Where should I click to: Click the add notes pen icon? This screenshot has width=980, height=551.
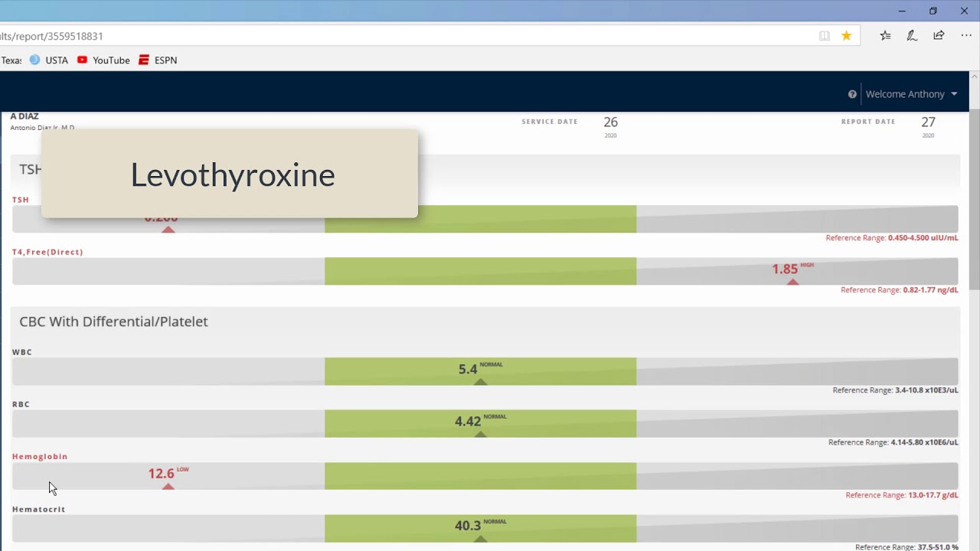[912, 35]
